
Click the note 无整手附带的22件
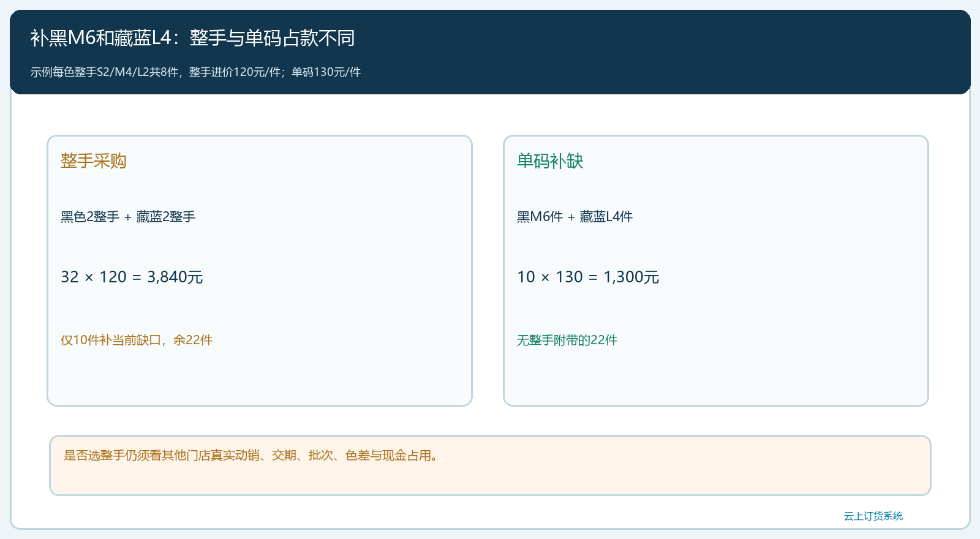[x=567, y=340]
